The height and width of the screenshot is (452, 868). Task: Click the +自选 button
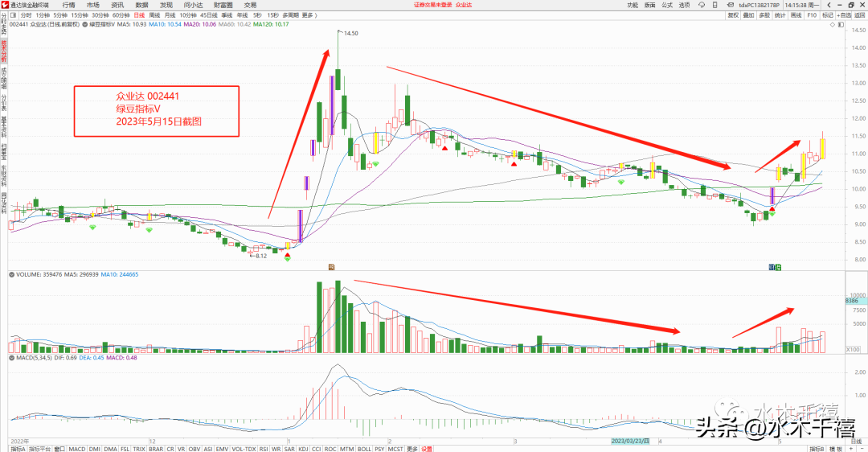point(844,15)
